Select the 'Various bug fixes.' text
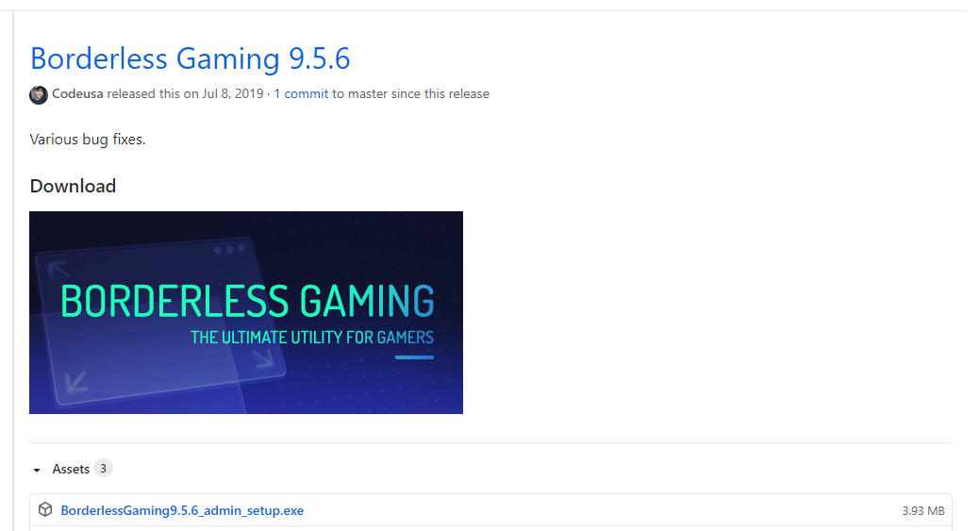This screenshot has width=980, height=531. coord(88,140)
